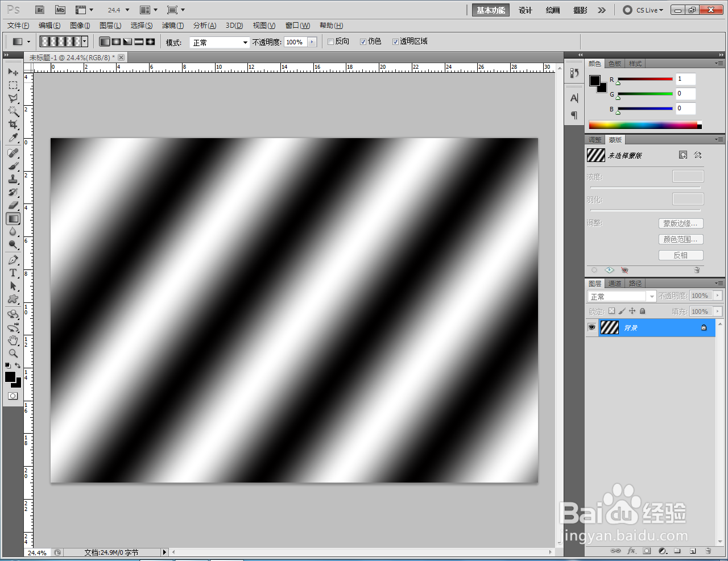728x561 pixels.
Task: Uncheck the 透明区域 transparency checkbox
Action: click(395, 41)
